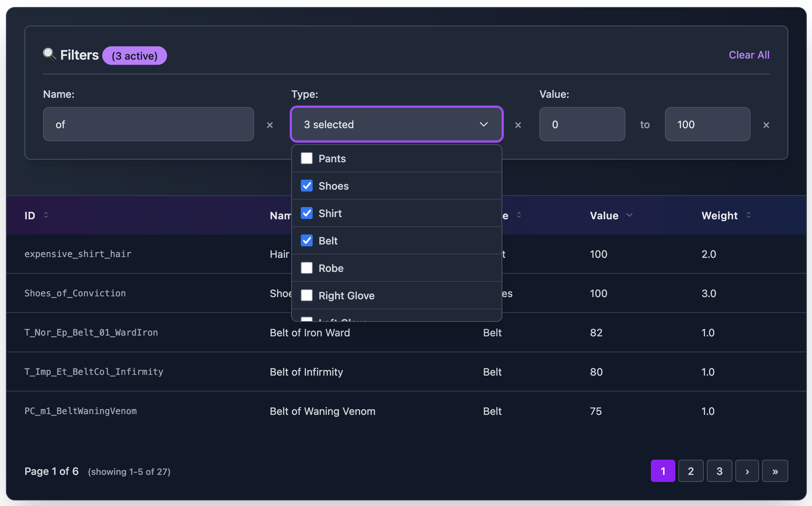Jump to last page with the » icon

pyautogui.click(x=775, y=471)
